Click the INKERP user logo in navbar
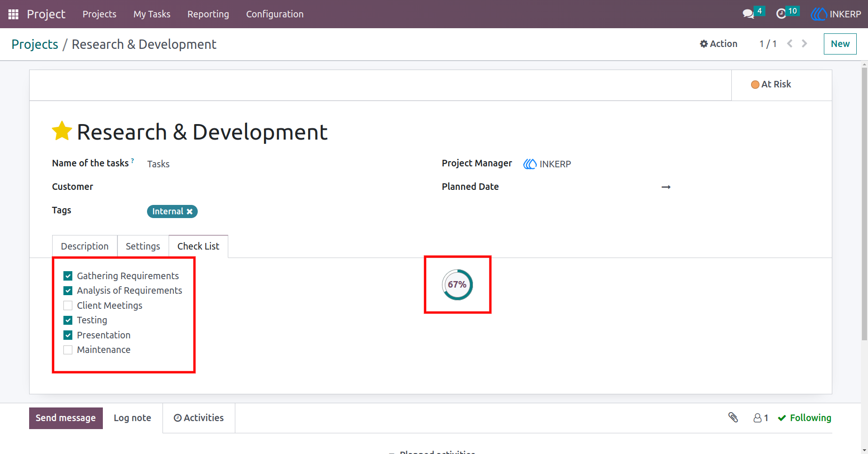This screenshot has width=868, height=454. 819,14
